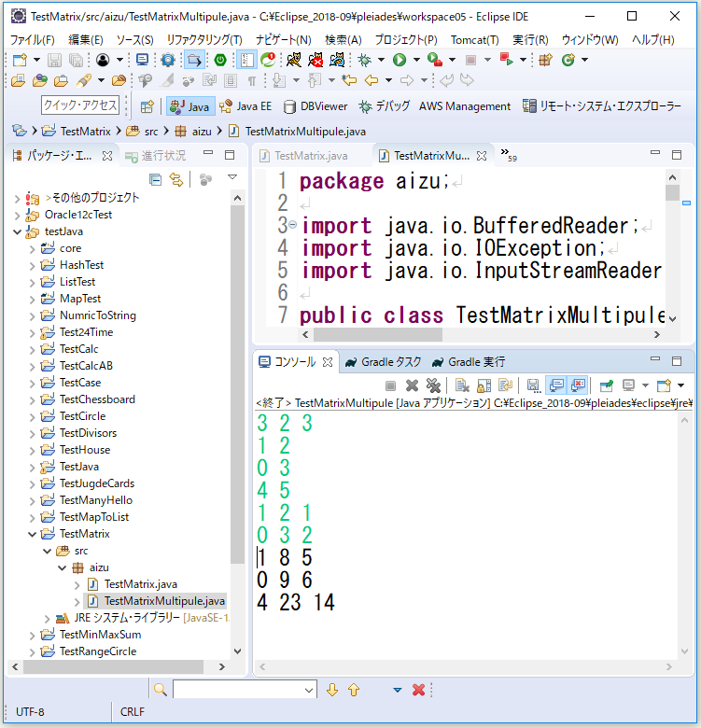The width and height of the screenshot is (701, 728).
Task: Toggle Show Console on standard output change
Action: click(x=556, y=385)
